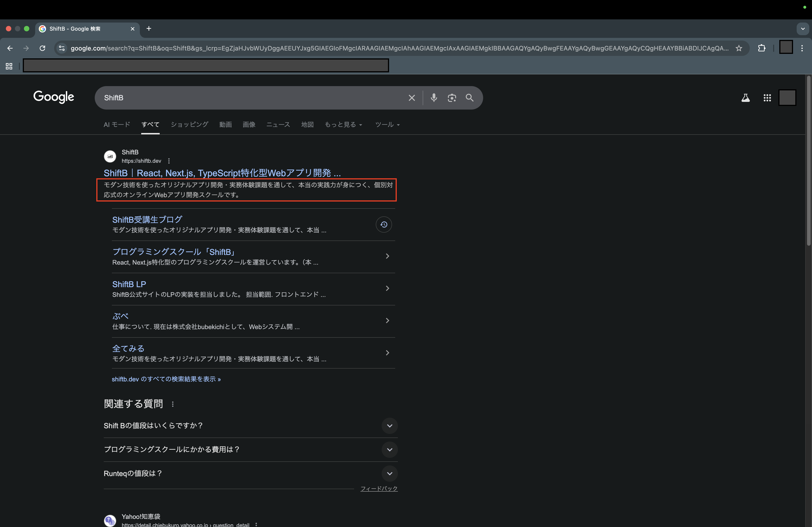
Task: Click "shiftb.dev のすべての検索結果を表示" link
Action: 166,379
